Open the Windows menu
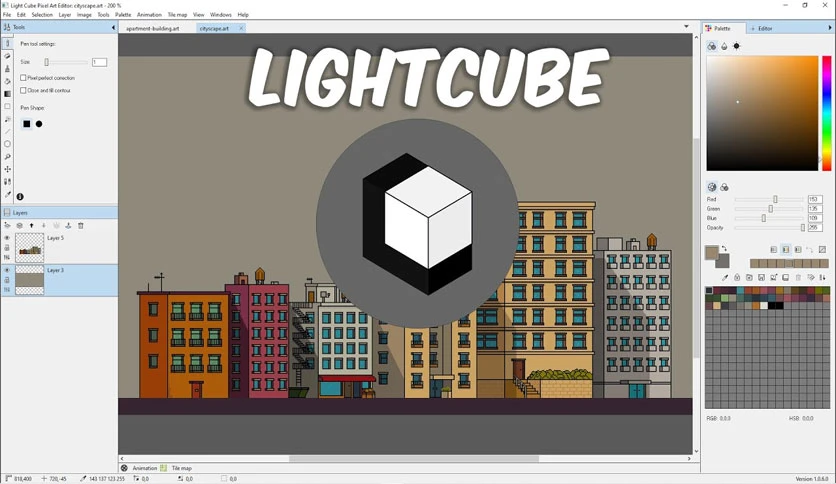 [221, 15]
